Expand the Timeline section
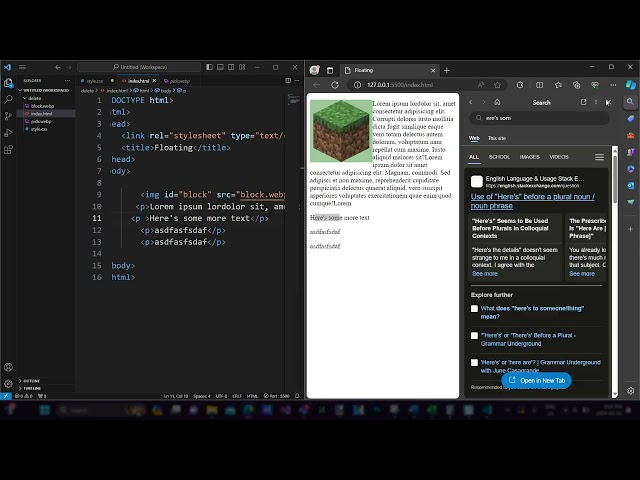 (x=32, y=389)
